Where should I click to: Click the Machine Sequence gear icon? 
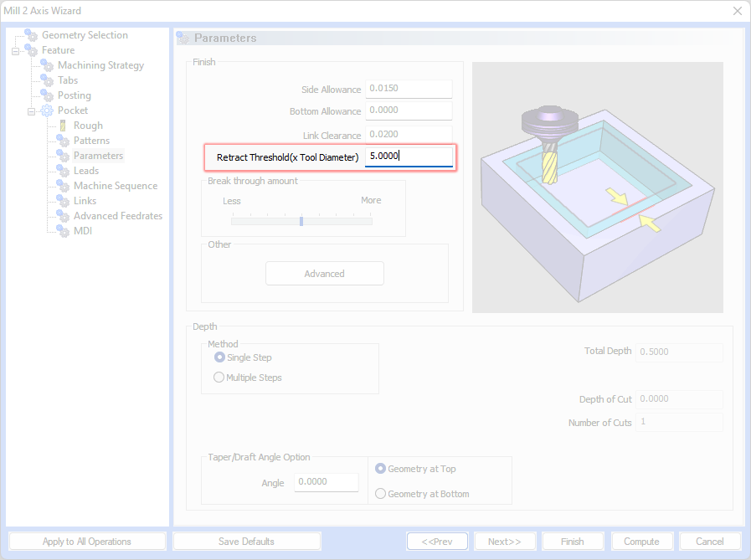[63, 185]
